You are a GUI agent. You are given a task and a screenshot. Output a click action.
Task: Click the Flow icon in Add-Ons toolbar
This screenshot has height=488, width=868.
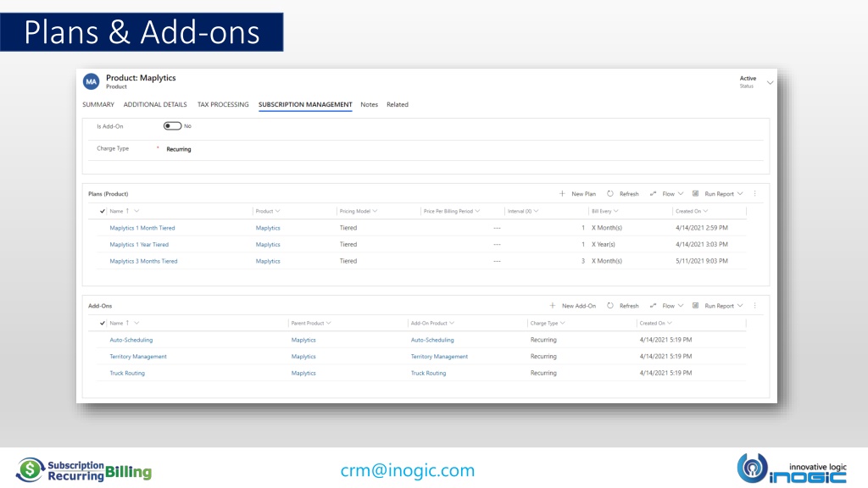tap(654, 305)
